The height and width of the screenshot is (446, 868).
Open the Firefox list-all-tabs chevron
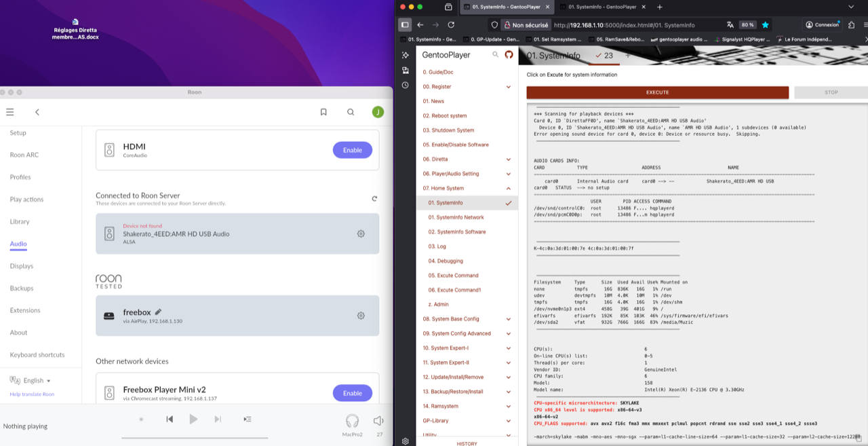click(852, 7)
